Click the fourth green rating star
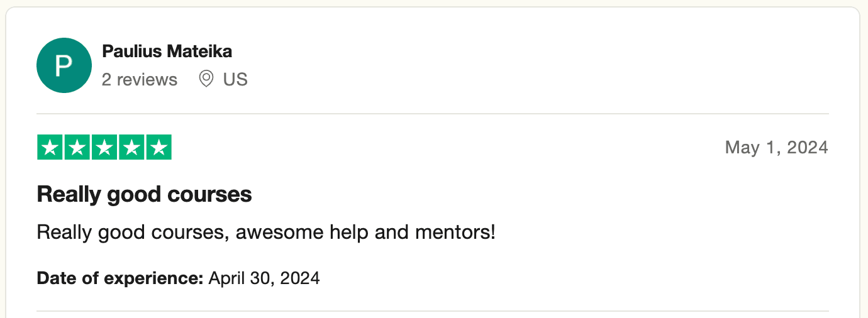The height and width of the screenshot is (318, 868). pos(131,148)
